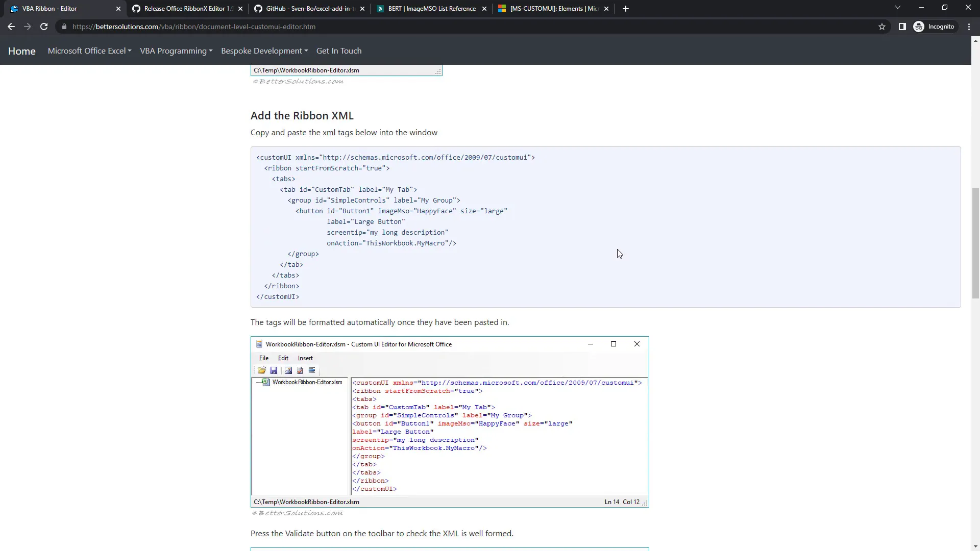The width and height of the screenshot is (980, 551).
Task: Click the Home navigation link
Action: tap(21, 51)
